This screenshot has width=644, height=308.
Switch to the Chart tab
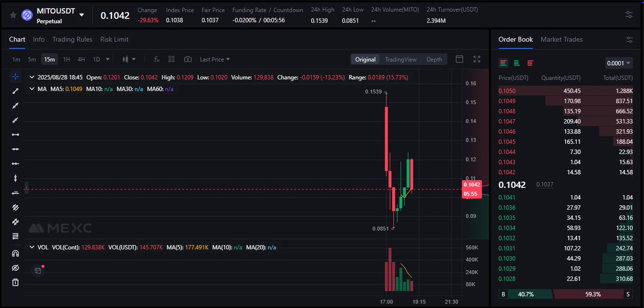17,39
